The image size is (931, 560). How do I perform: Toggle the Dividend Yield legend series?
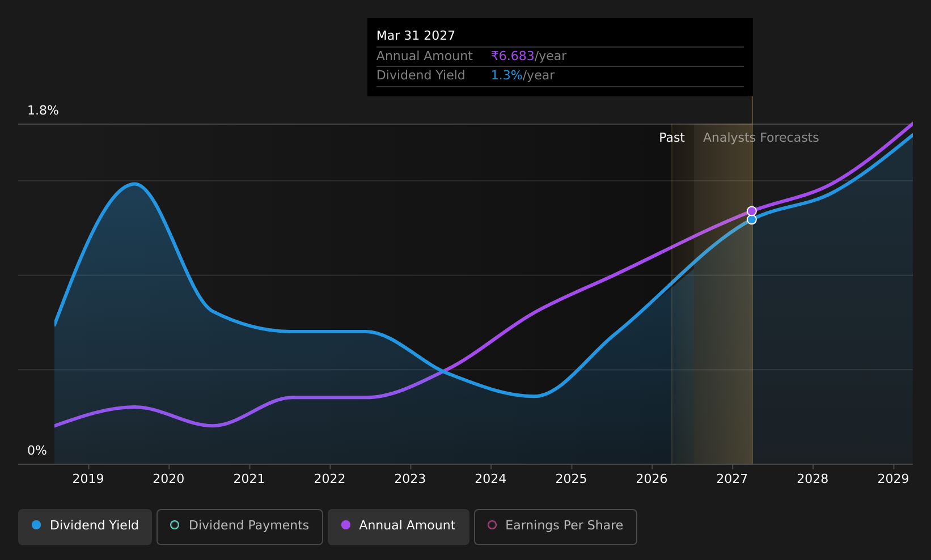[85, 527]
